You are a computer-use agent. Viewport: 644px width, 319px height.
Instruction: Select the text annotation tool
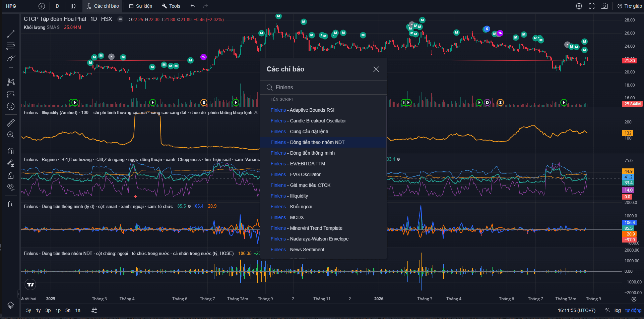(11, 70)
